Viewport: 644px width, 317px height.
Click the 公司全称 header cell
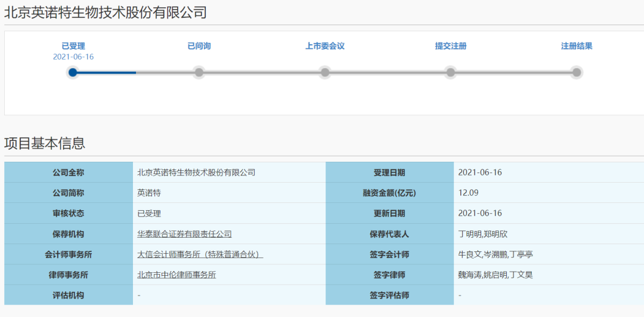pyautogui.click(x=69, y=173)
